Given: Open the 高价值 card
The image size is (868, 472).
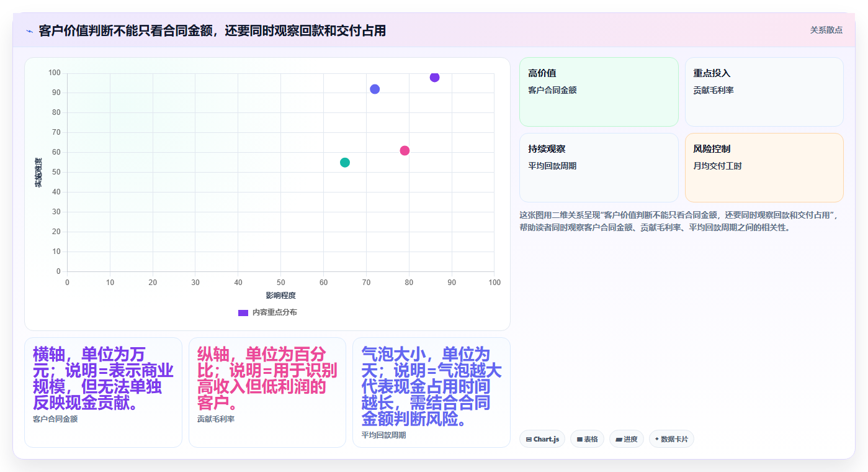Looking at the screenshot, I should (599, 92).
